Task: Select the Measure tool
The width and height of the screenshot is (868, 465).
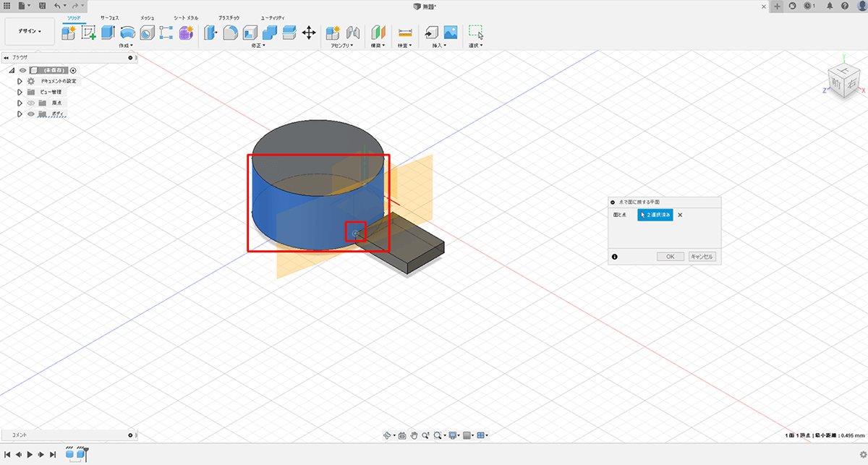Action: click(404, 32)
